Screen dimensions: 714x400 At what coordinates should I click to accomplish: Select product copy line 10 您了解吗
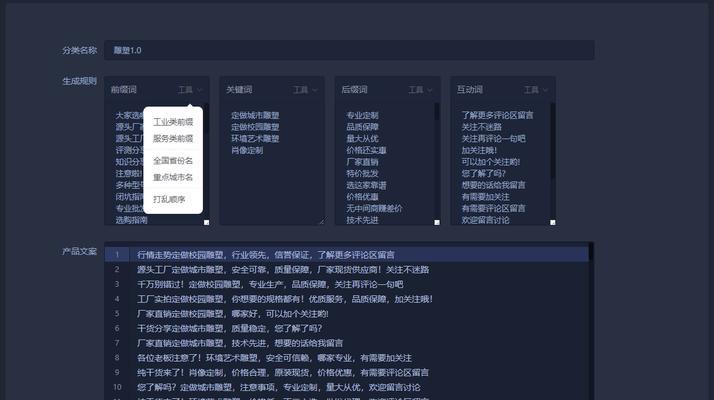point(347,387)
